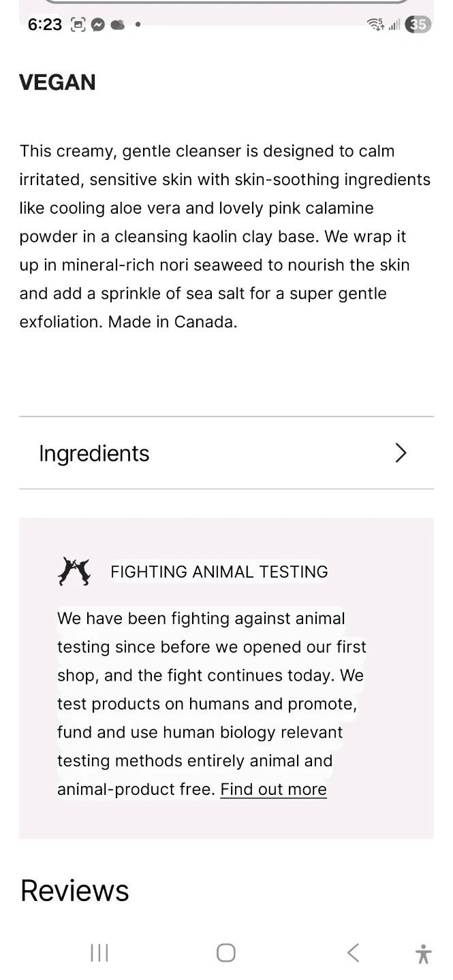453x980 pixels.
Task: Go back using the back arrow
Action: pos(353,953)
